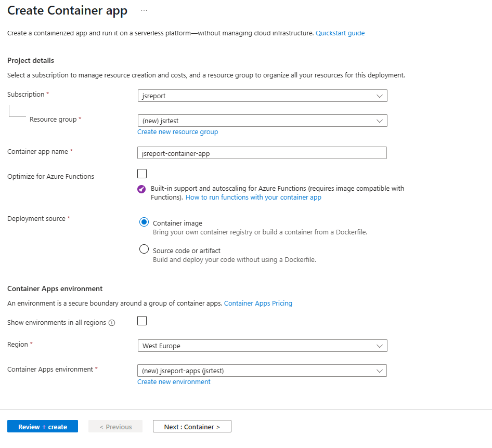The width and height of the screenshot is (492, 448).
Task: Open the Quickstart guide link
Action: pos(340,33)
